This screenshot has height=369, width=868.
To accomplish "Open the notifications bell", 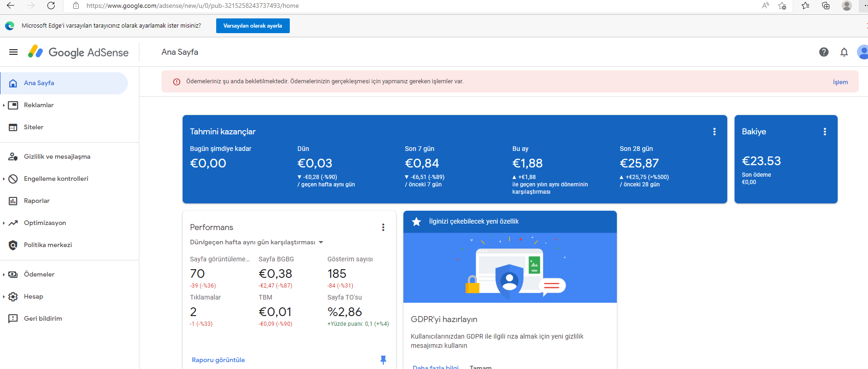I will 844,52.
